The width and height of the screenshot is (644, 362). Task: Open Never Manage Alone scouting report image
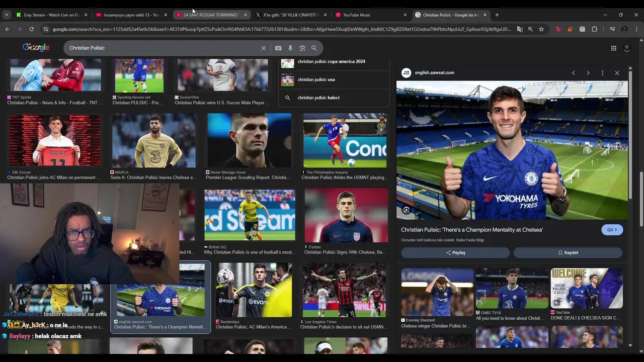249,140
